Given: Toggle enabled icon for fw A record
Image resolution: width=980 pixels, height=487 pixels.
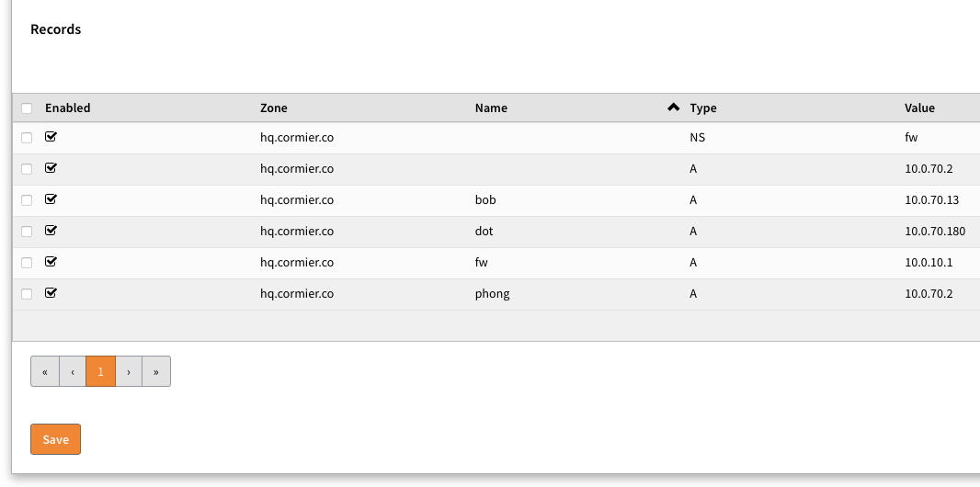Looking at the screenshot, I should (51, 262).
